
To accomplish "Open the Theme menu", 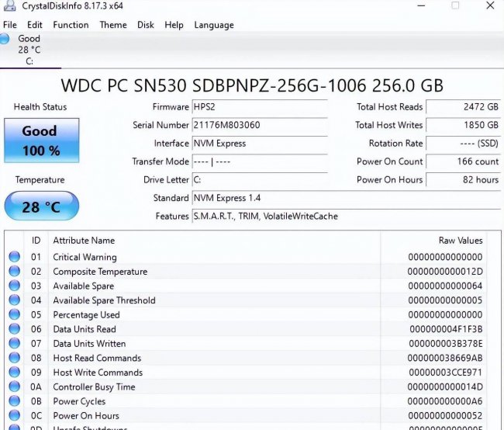I will click(x=113, y=25).
